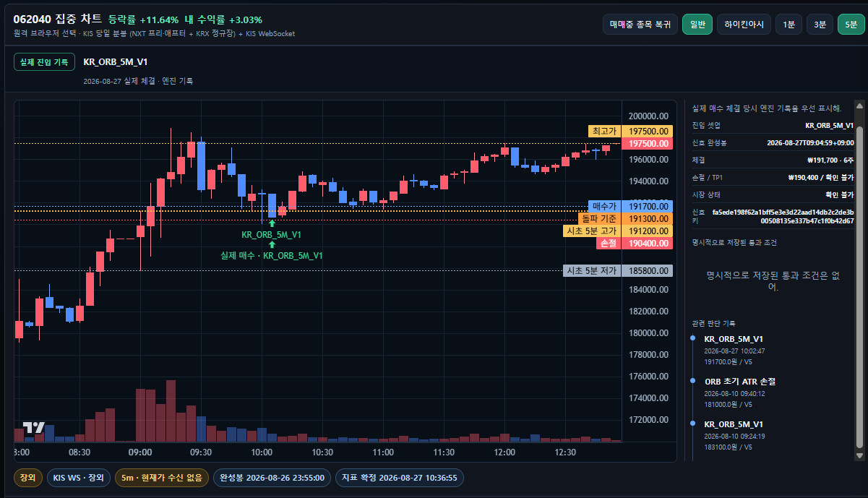Select the first timeline dot for KR_ORB_5M_V1
Screen dimensions: 868x498
pyautogui.click(x=693, y=338)
